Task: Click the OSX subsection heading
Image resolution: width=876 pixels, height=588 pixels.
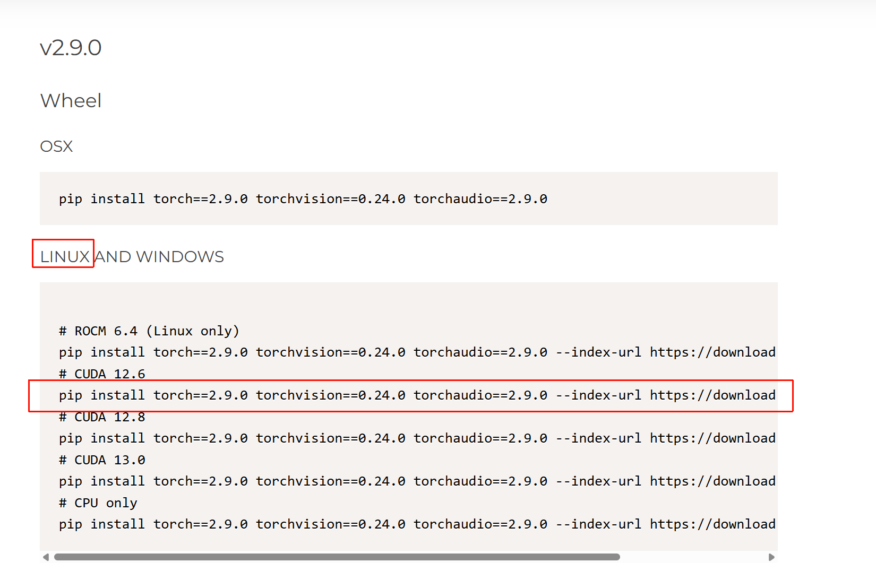Action: click(56, 146)
